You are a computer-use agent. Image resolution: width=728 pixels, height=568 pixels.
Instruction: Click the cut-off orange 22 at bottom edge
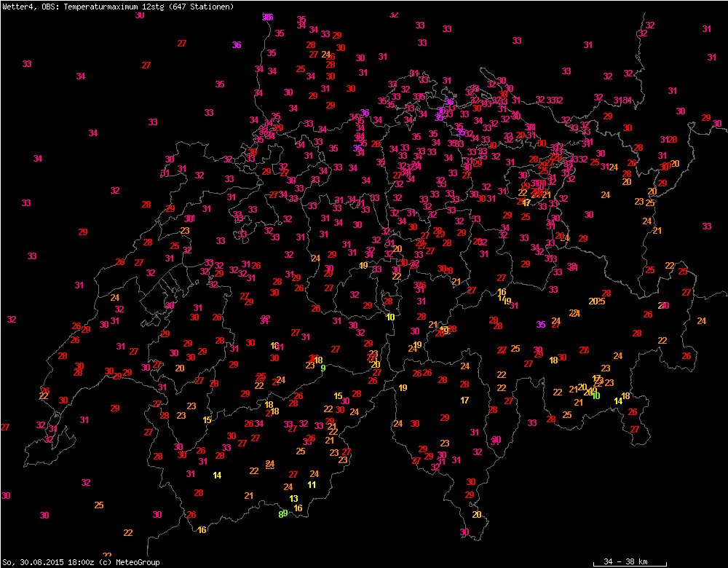tap(107, 556)
